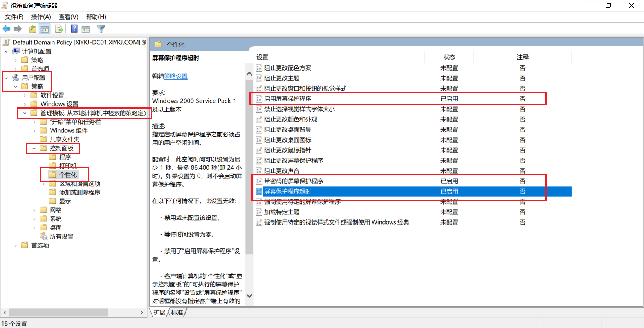Viewport: 644px width, 328px height.
Task: Open the 文件(F) menu
Action: (14, 17)
